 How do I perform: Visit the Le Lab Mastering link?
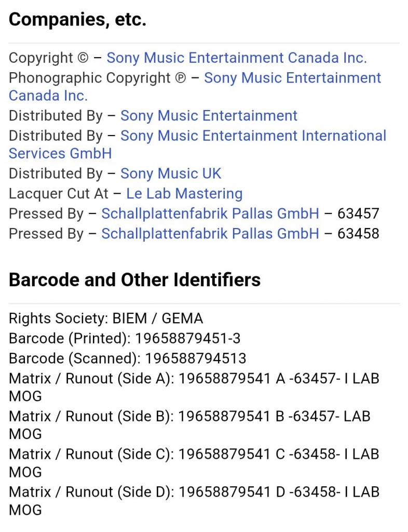tap(184, 194)
